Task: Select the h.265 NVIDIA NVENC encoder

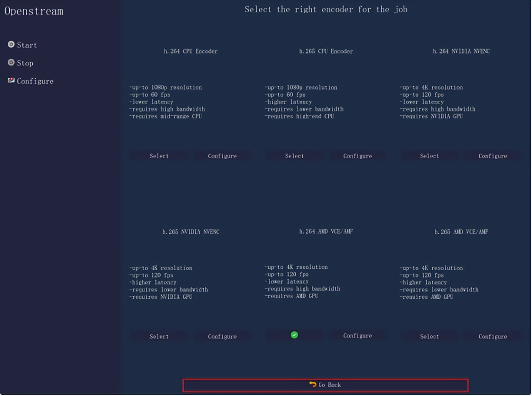Action: click(159, 336)
